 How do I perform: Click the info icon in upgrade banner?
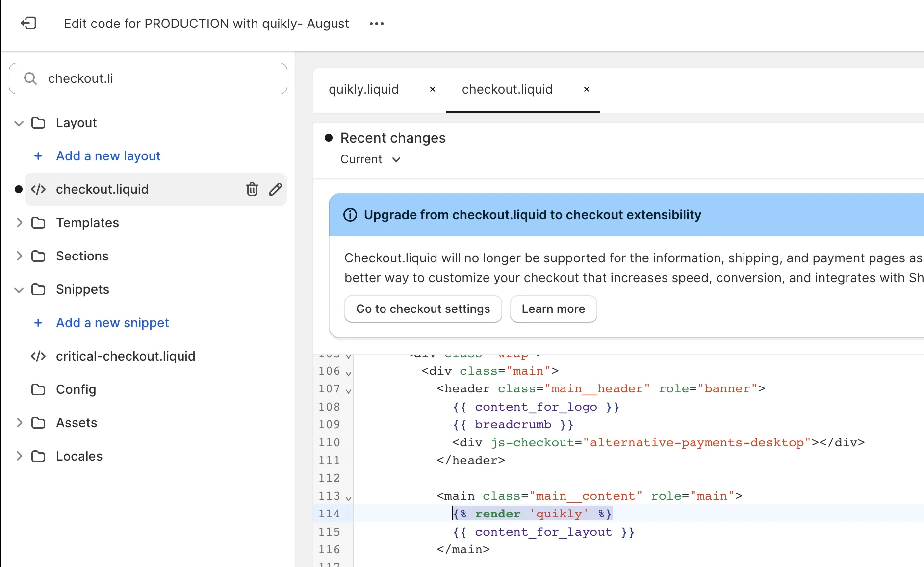pos(350,215)
